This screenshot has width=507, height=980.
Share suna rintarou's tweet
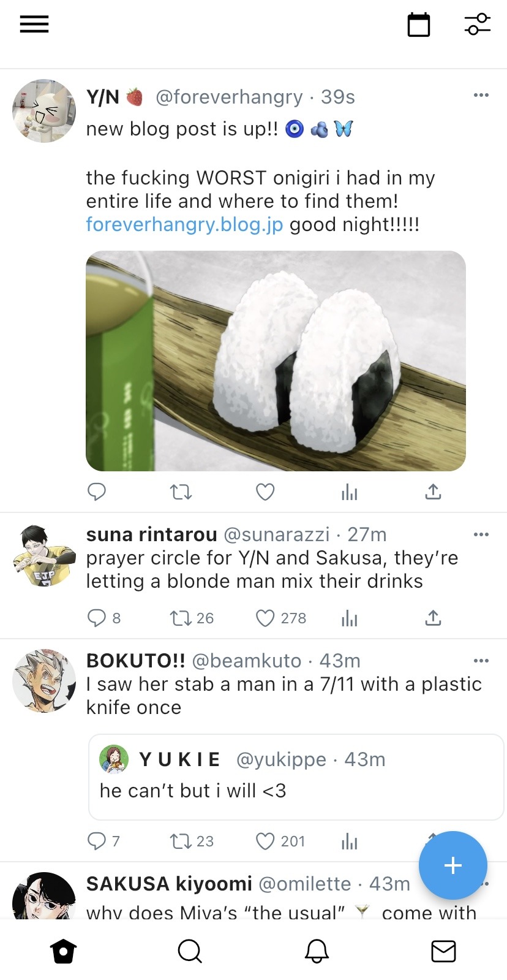point(433,618)
